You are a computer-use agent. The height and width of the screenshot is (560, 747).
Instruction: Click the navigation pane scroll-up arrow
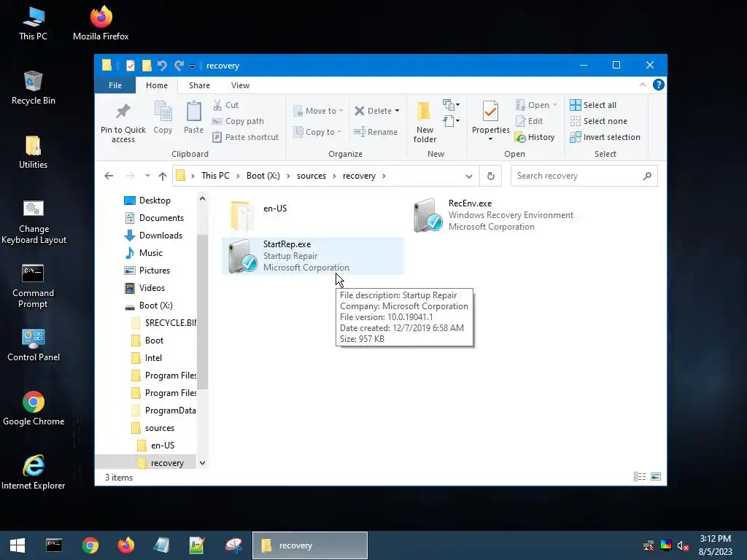202,198
